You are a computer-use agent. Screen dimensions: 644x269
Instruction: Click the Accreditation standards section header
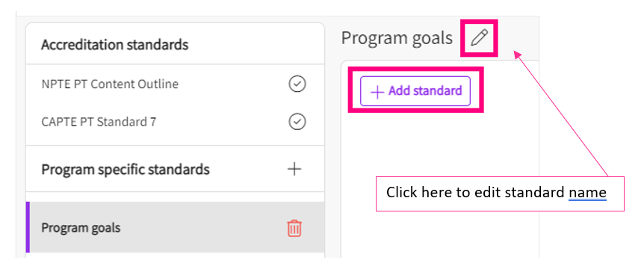114,44
